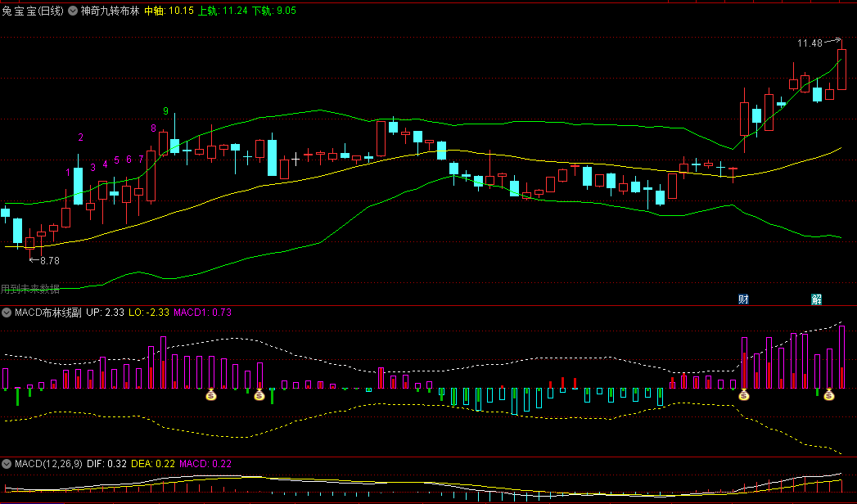Select the DIF: 0.32 readout

point(106,464)
